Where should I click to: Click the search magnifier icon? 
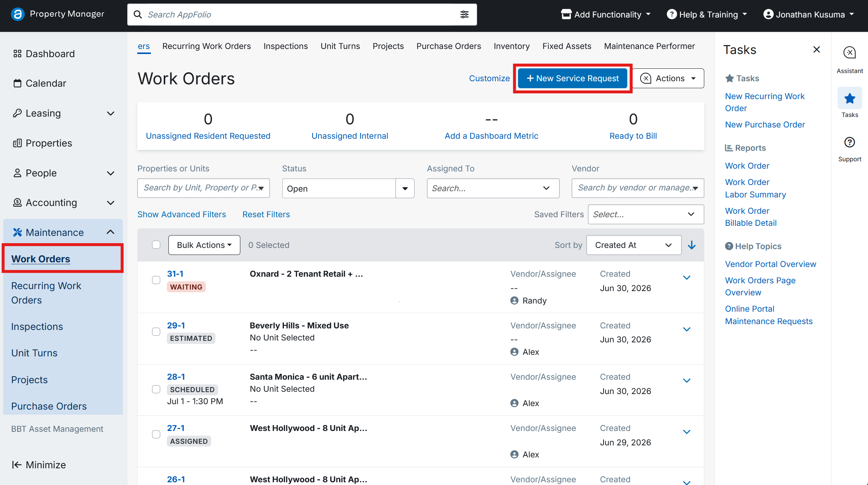pos(138,15)
